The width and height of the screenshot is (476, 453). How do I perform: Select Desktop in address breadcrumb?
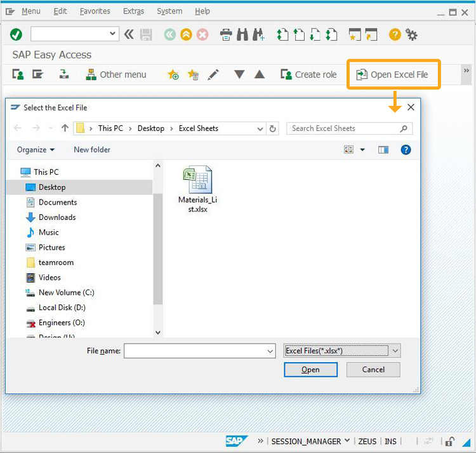pos(151,128)
